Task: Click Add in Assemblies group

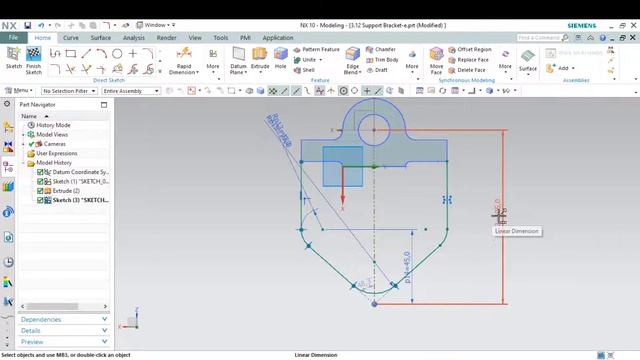Action: pos(560,68)
